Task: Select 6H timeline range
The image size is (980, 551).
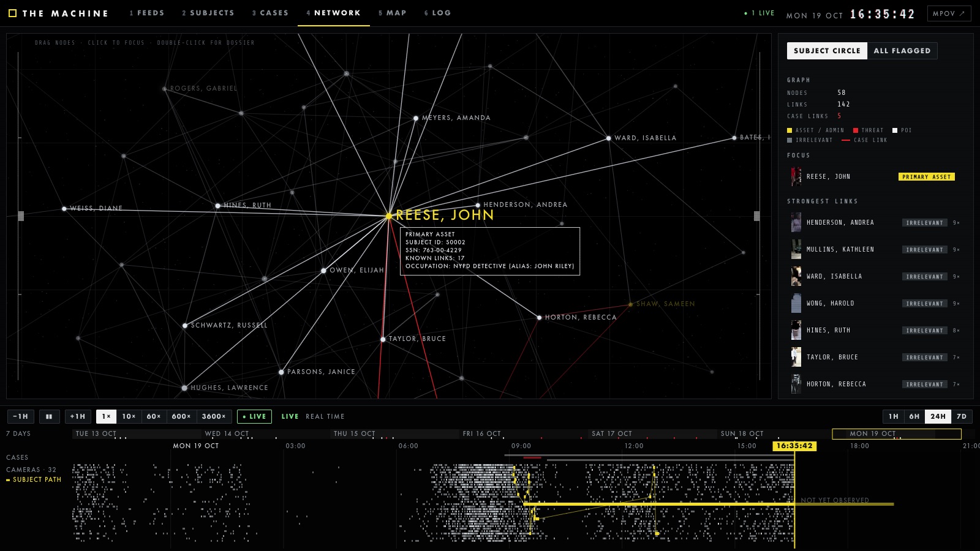Action: 914,416
